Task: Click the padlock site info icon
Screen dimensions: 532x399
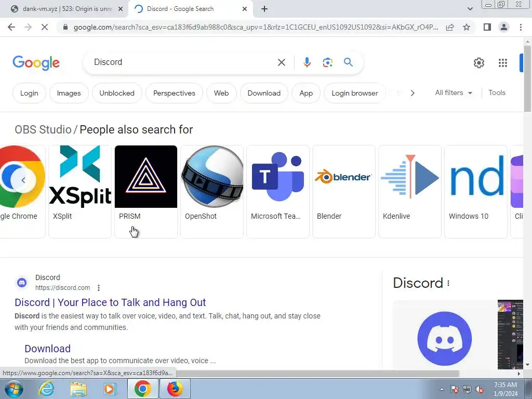Action: point(65,27)
